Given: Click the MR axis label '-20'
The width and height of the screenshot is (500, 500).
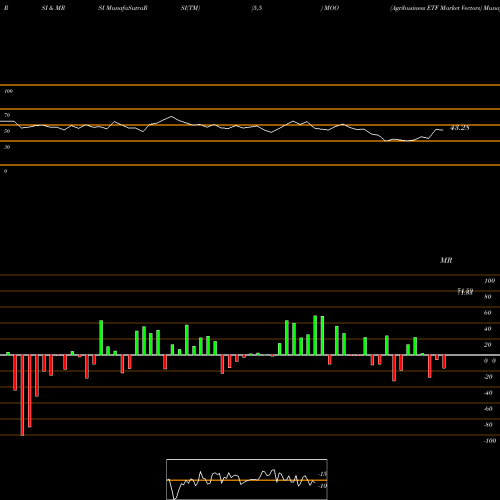Looking at the screenshot, I should (488, 377).
